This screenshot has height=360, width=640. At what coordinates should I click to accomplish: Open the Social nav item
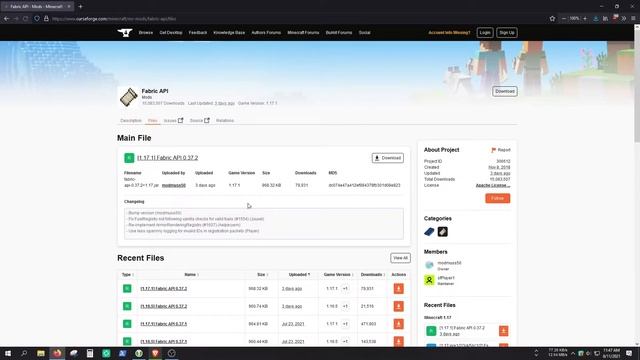coord(364,33)
